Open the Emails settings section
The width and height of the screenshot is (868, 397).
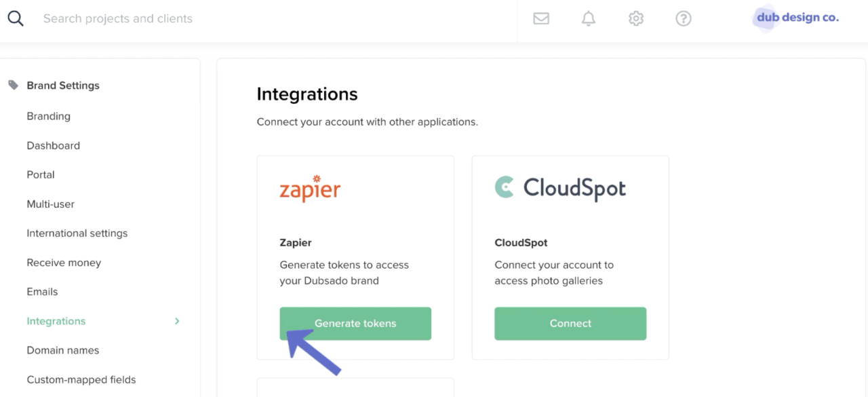coord(42,291)
